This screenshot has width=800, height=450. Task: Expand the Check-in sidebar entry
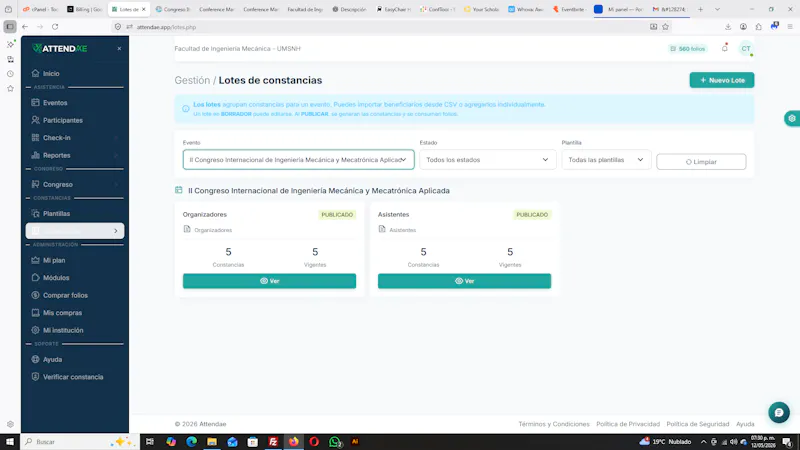pyautogui.click(x=74, y=138)
